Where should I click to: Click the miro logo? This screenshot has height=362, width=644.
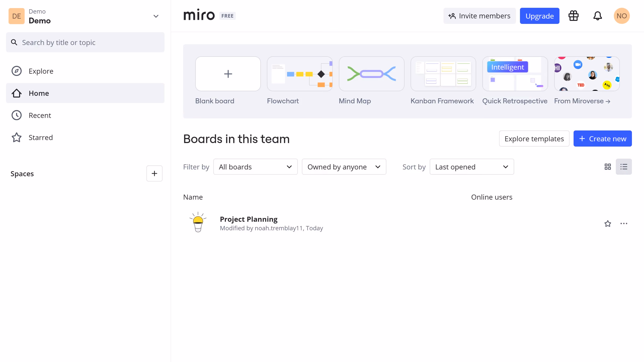(199, 15)
